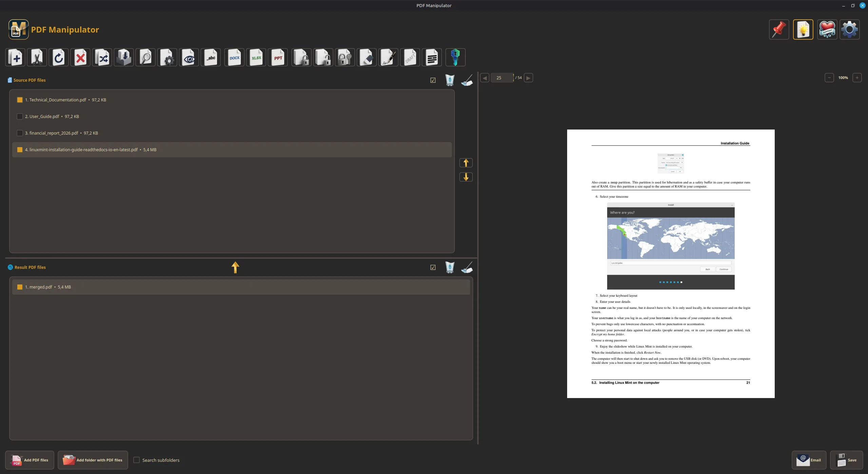Click the page number field showing 25
The image size is (868, 474).
502,78
